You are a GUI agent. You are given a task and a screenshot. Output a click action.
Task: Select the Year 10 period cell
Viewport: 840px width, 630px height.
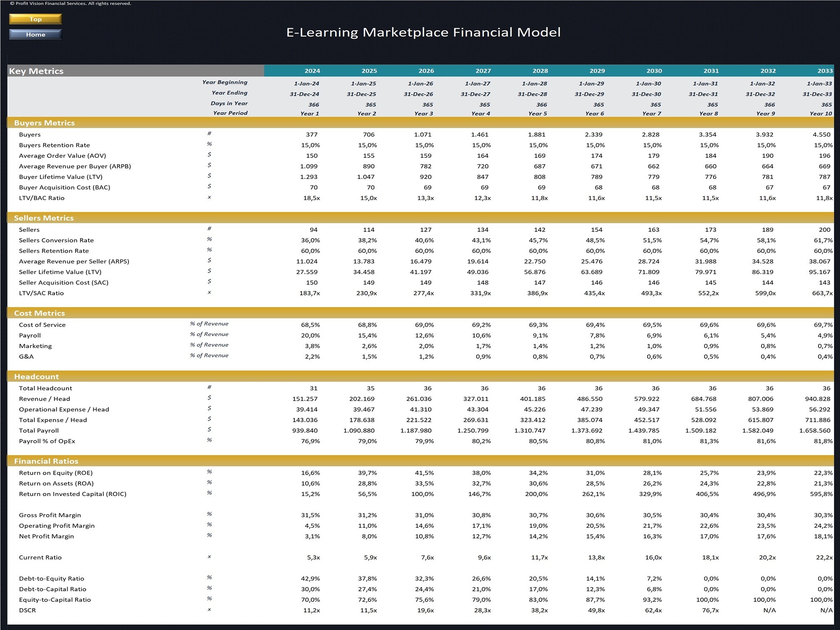[821, 113]
